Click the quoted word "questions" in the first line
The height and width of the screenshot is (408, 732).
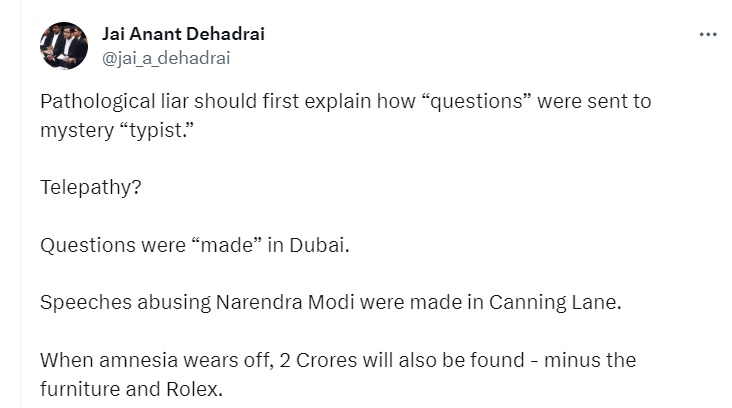(x=476, y=101)
